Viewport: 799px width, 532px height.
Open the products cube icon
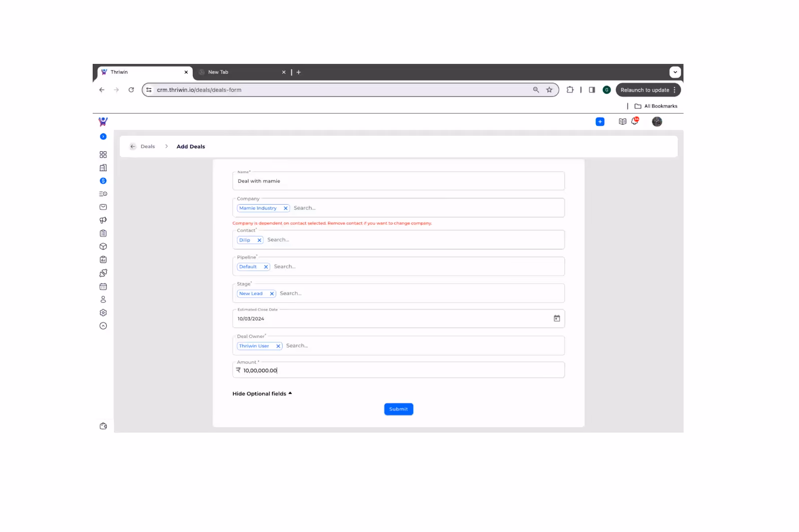pyautogui.click(x=103, y=247)
